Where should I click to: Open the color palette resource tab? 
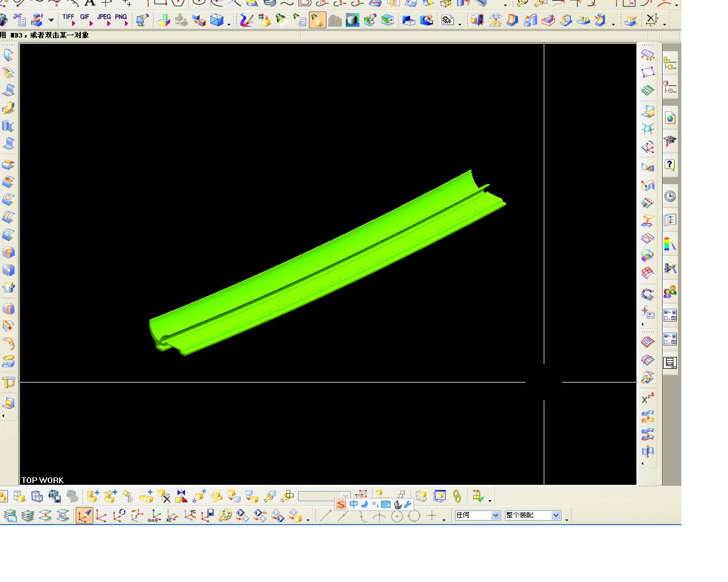tap(670, 244)
